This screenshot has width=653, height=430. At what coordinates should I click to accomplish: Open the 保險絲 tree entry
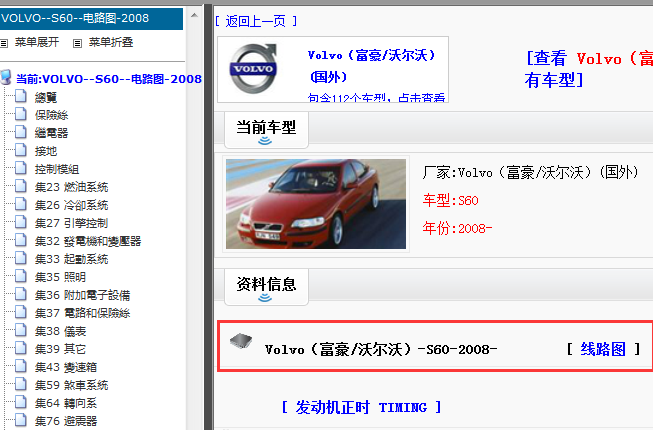[x=52, y=115]
